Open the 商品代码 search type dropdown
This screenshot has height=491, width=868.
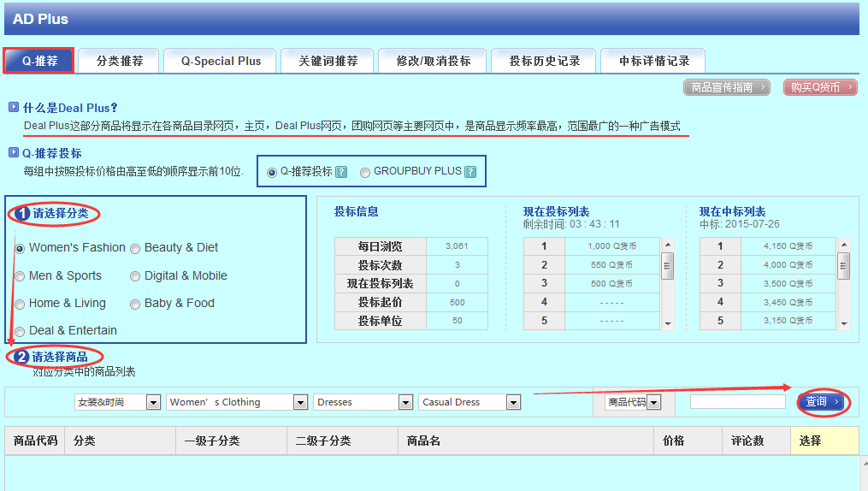(x=634, y=402)
